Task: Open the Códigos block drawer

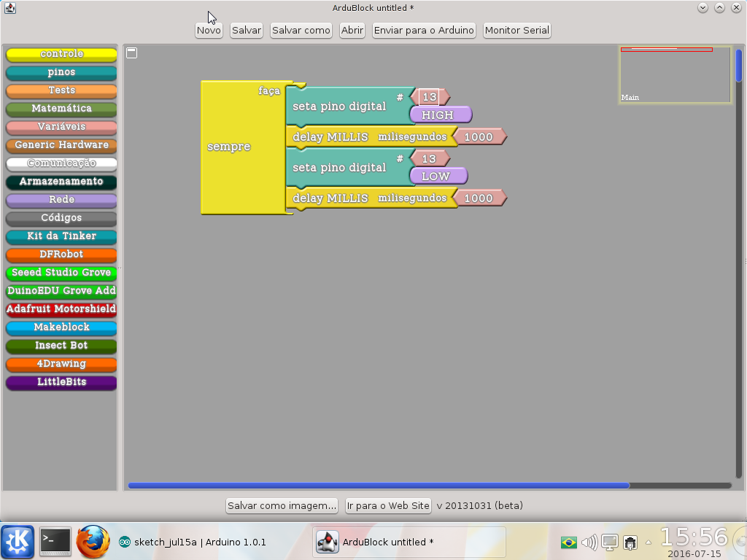Action: point(61,217)
